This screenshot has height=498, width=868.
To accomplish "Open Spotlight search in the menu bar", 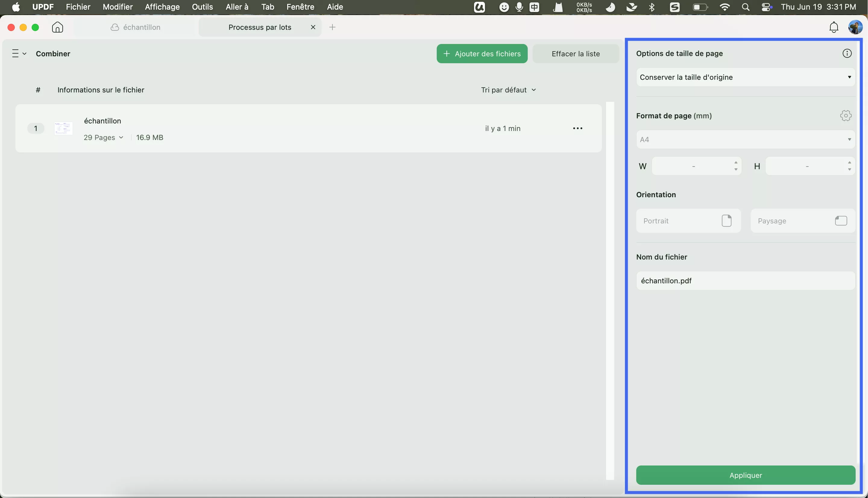I will 745,7.
